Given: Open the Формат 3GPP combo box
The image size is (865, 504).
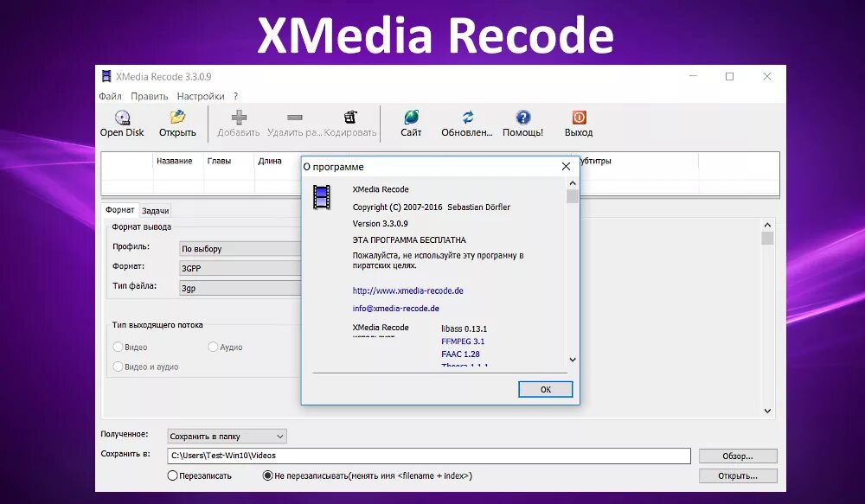Looking at the screenshot, I should [x=240, y=268].
